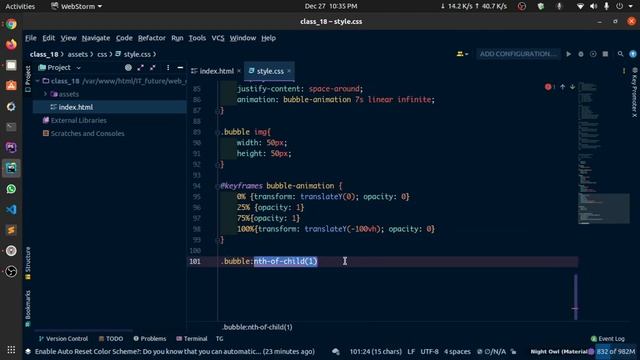Open the Edit menu

point(49,38)
